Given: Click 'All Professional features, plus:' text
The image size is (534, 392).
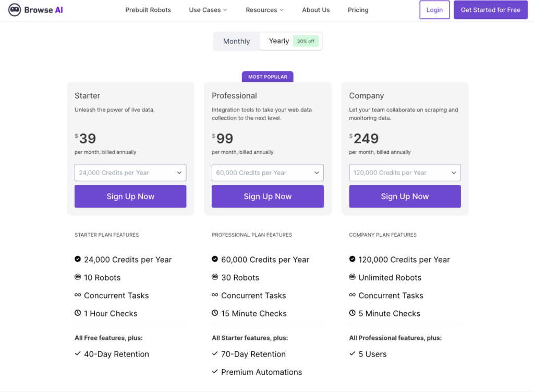Looking at the screenshot, I should tap(395, 338).
